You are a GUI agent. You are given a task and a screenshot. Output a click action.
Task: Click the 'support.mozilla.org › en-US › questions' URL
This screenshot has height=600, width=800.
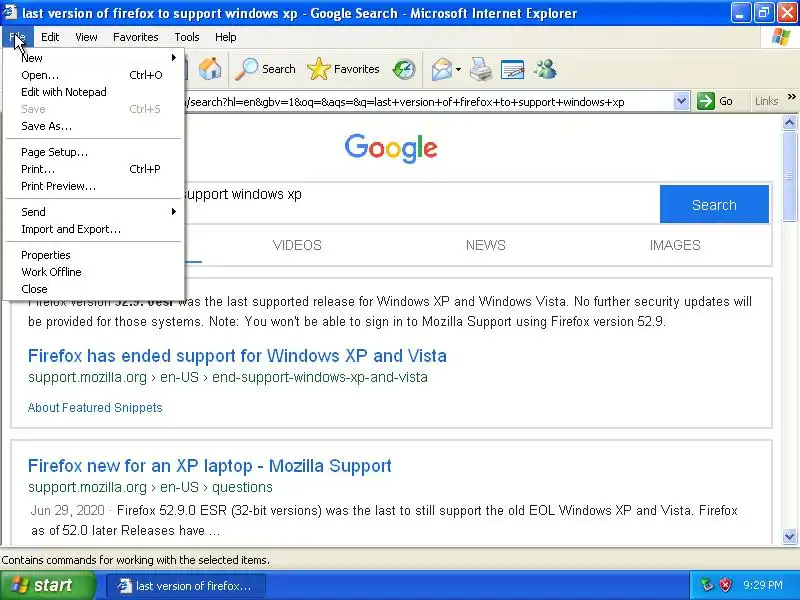pos(151,487)
